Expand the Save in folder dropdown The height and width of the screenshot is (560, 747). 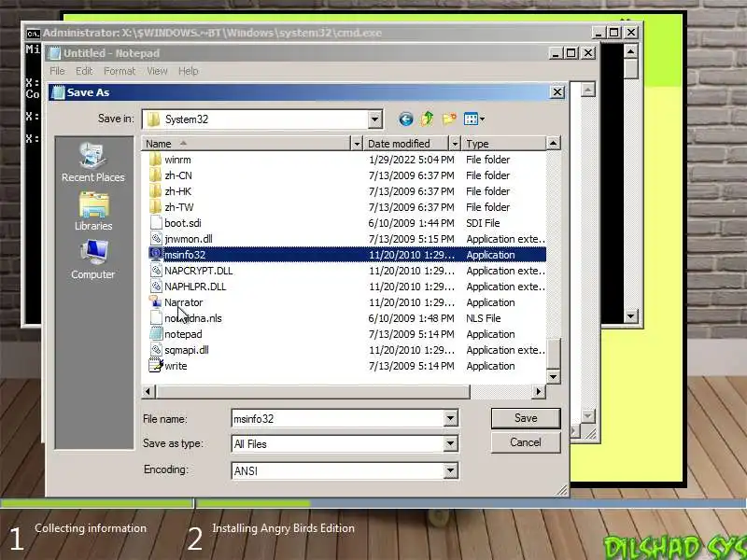375,119
